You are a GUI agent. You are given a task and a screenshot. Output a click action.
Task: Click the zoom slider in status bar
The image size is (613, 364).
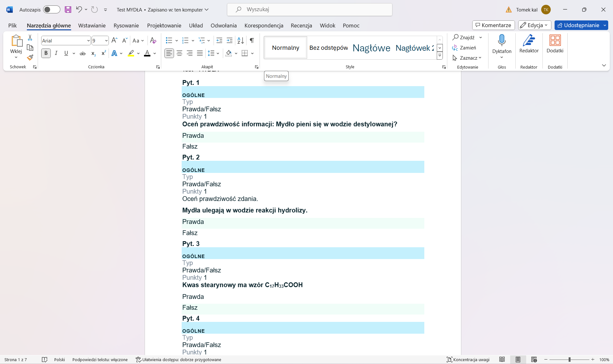click(x=569, y=360)
